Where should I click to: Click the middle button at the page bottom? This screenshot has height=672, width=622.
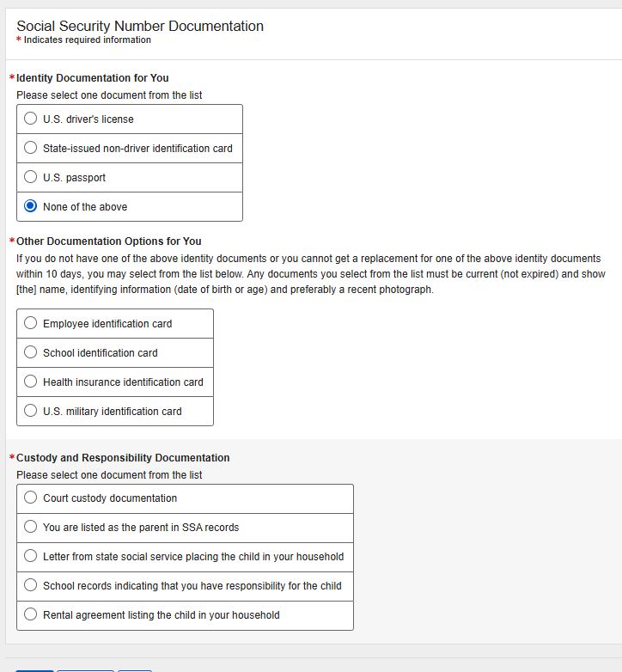[85, 669]
